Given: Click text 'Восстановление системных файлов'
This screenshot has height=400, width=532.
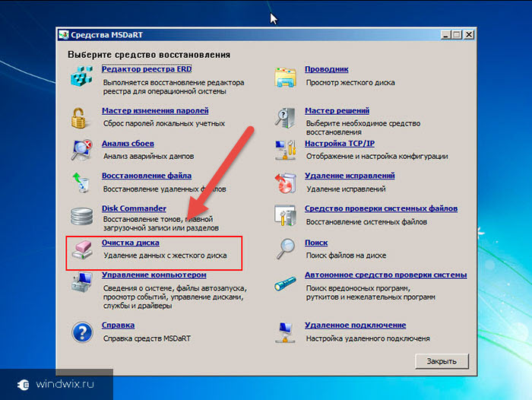Looking at the screenshot, I should click(x=366, y=222).
